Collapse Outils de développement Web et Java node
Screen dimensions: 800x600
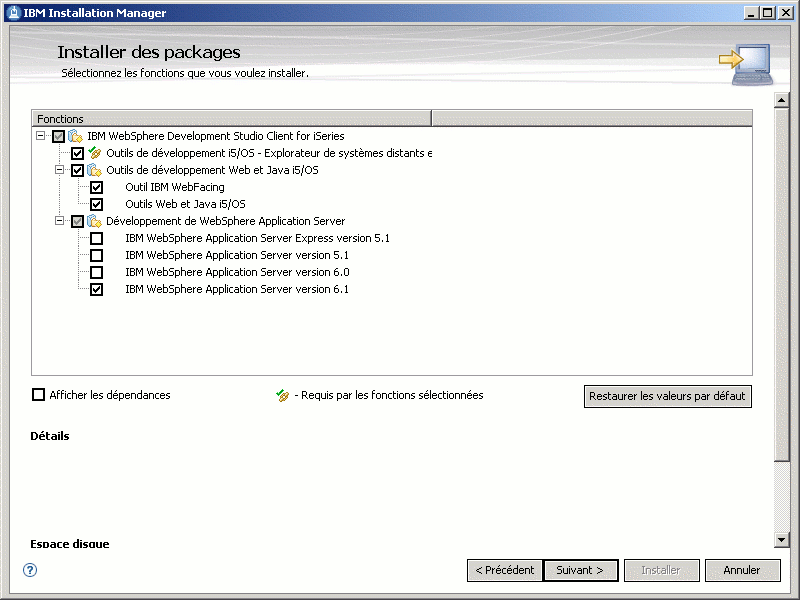click(x=59, y=170)
